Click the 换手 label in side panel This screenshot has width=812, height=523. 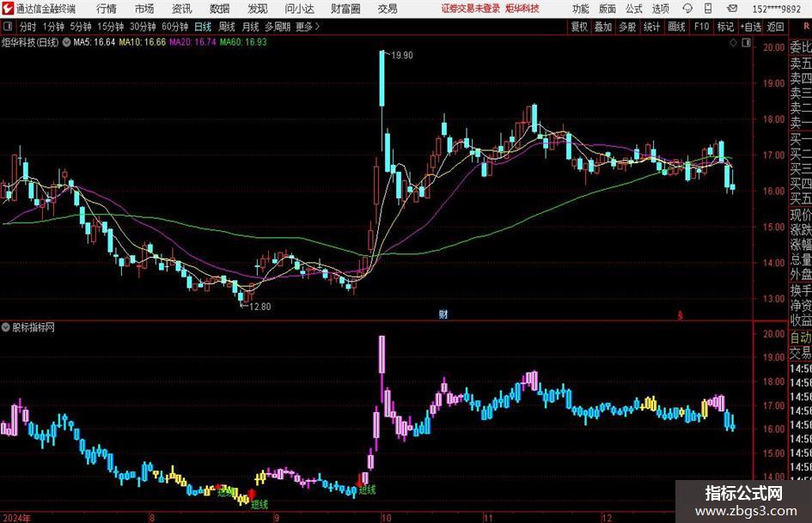801,291
